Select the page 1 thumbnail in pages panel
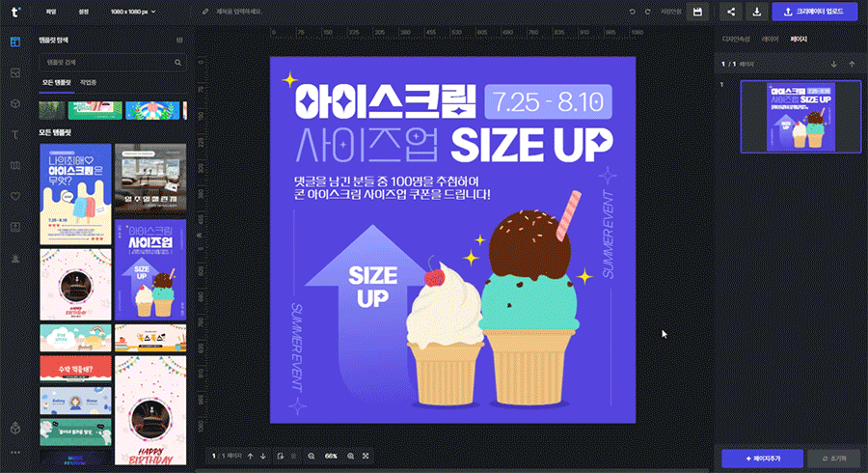This screenshot has width=868, height=473. pyautogui.click(x=800, y=116)
